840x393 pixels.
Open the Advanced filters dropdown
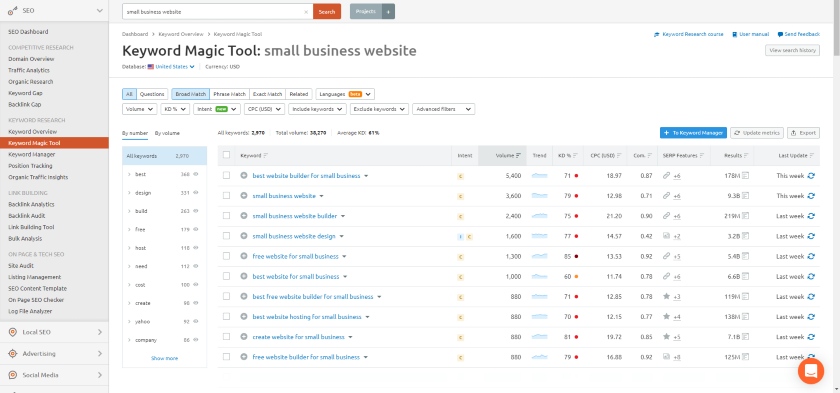444,109
